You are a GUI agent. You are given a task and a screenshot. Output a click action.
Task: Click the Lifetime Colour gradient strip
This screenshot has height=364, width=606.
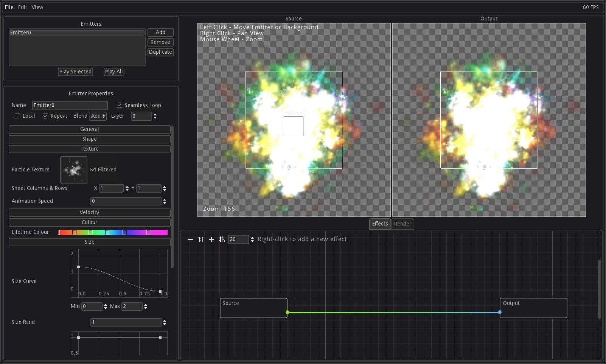pyautogui.click(x=112, y=232)
